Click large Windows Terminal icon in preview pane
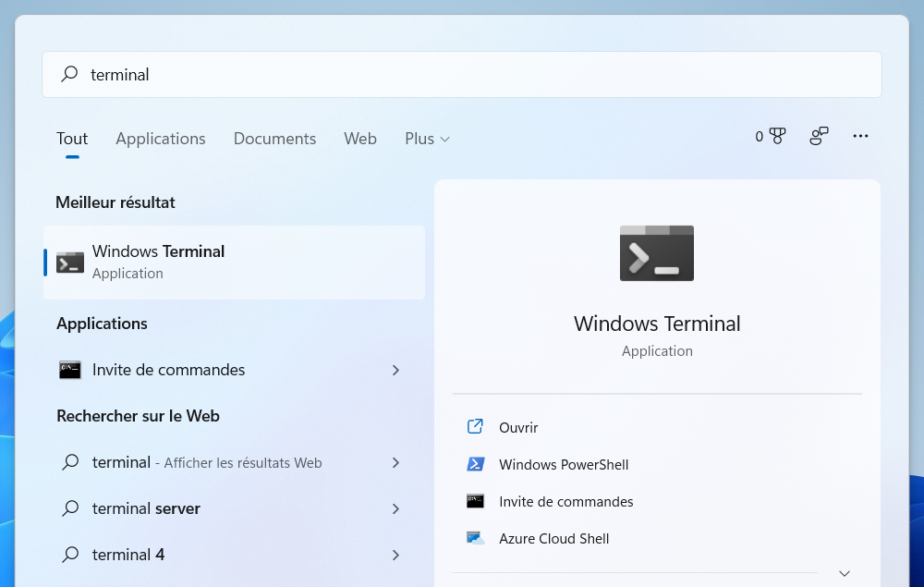 656,253
